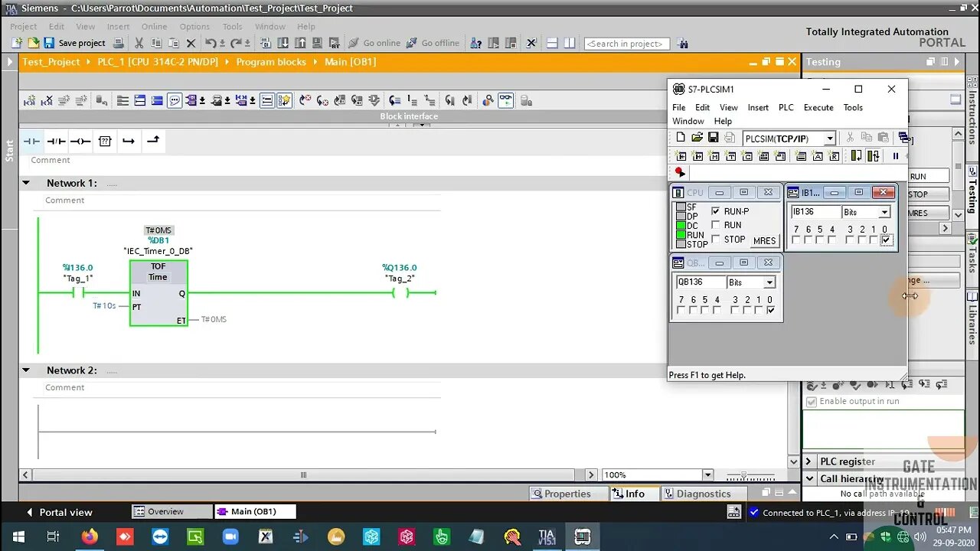Click the MRES button in CPU window
Viewport: 980px width, 551px height.
[x=765, y=240]
